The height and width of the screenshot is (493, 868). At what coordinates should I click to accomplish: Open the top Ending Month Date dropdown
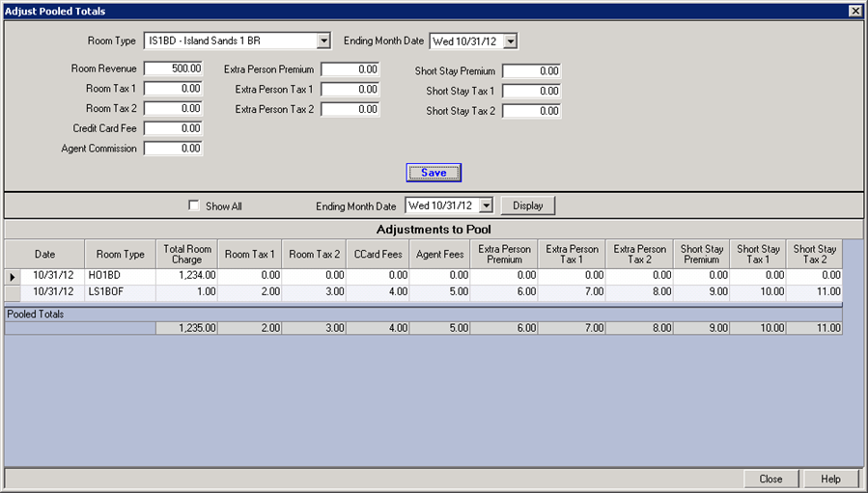(511, 41)
